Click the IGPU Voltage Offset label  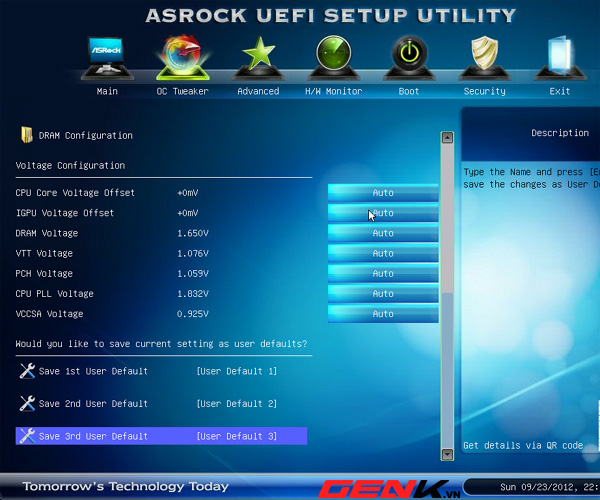[x=65, y=213]
